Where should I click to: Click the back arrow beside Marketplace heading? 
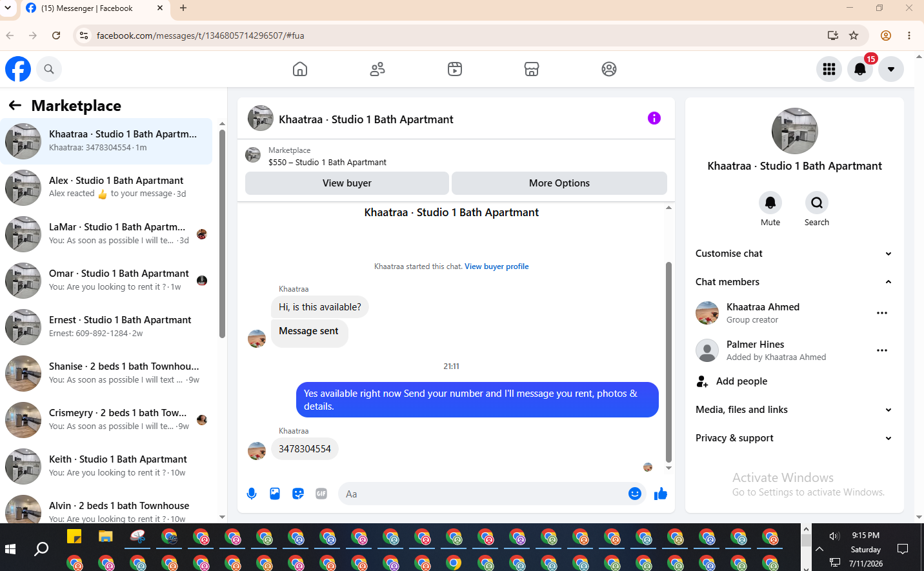tap(15, 105)
